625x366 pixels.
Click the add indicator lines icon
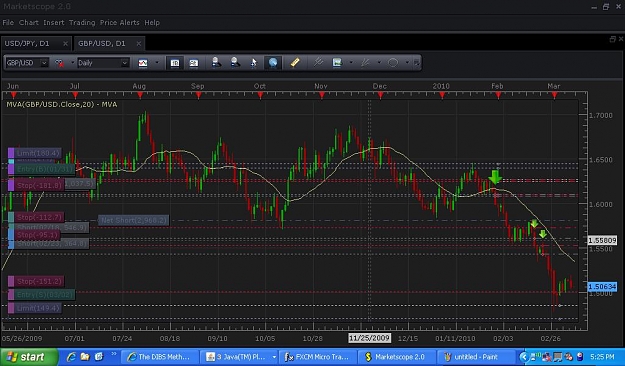[318, 62]
